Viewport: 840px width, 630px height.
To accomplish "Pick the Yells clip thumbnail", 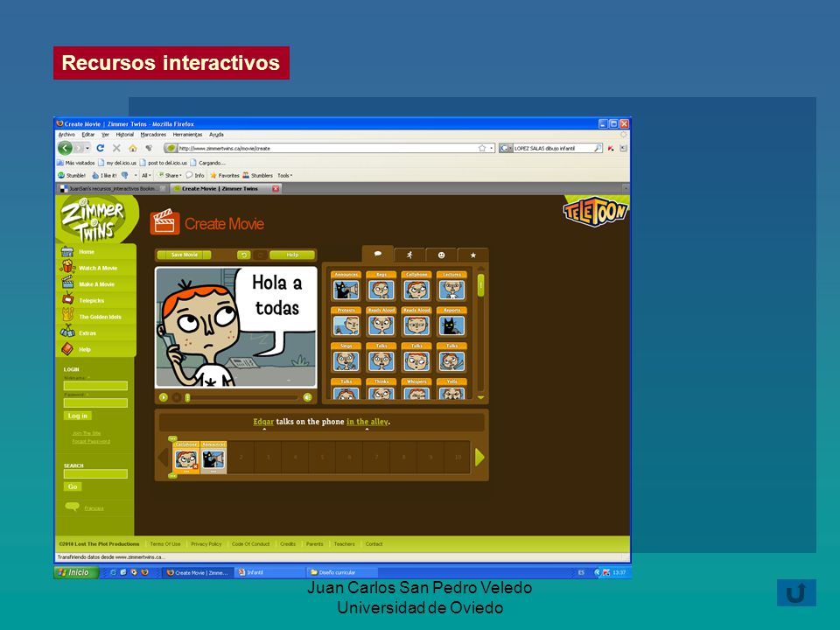I will (451, 389).
